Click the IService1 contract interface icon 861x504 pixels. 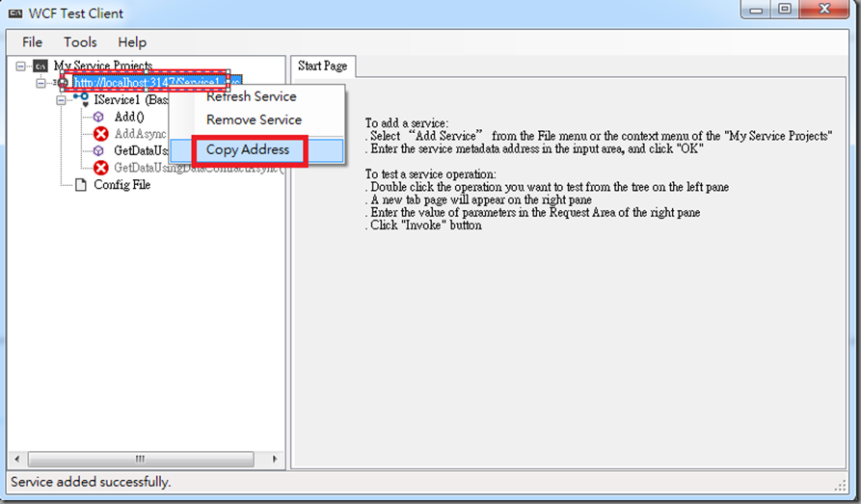pos(82,99)
